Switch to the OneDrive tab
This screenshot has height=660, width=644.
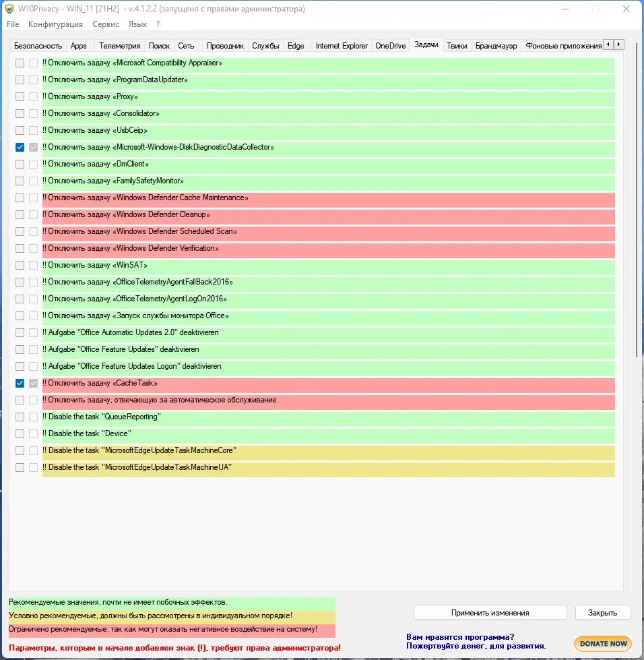click(390, 46)
